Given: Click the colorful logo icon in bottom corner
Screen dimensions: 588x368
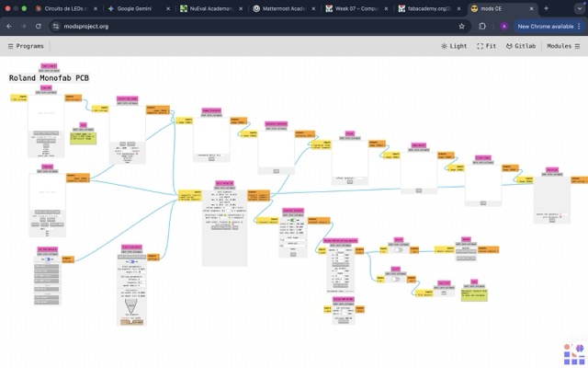Looking at the screenshot, I should [x=574, y=354].
